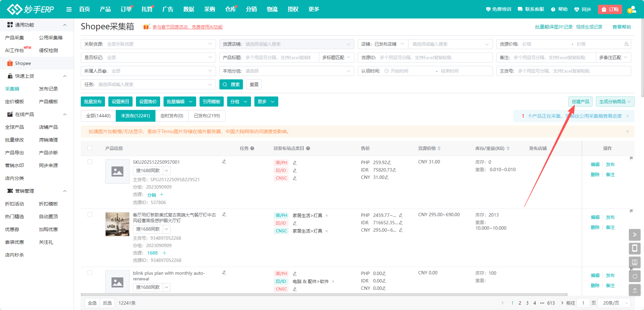Click the help icon next to 任务 column
The image size is (644, 310).
pos(252,148)
